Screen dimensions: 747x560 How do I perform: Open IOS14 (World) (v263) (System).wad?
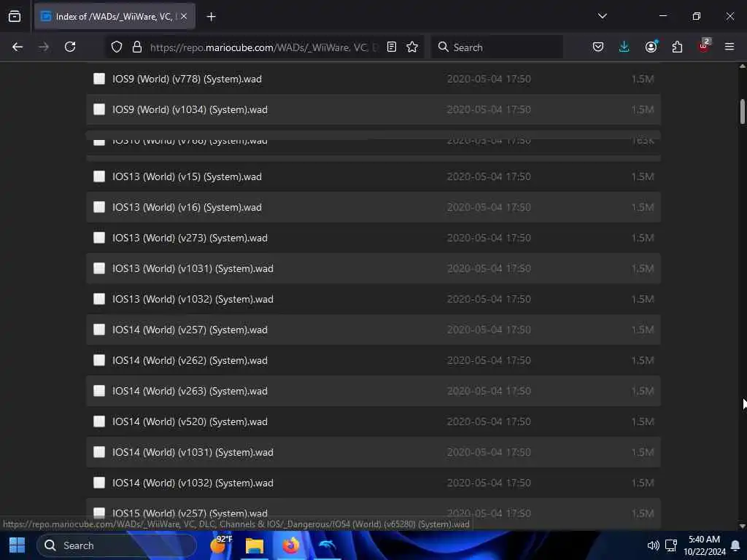point(190,391)
